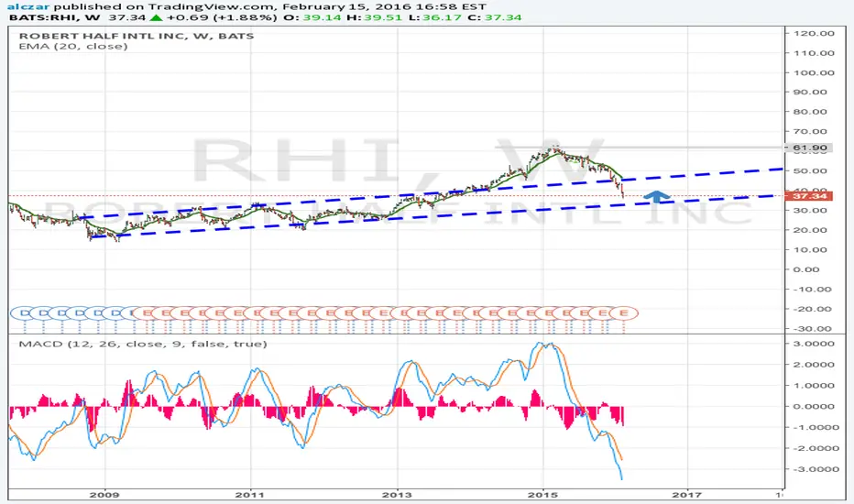Click the +0.69 (+1.88%) change value
Image resolution: width=854 pixels, height=504 pixels.
click(x=221, y=17)
